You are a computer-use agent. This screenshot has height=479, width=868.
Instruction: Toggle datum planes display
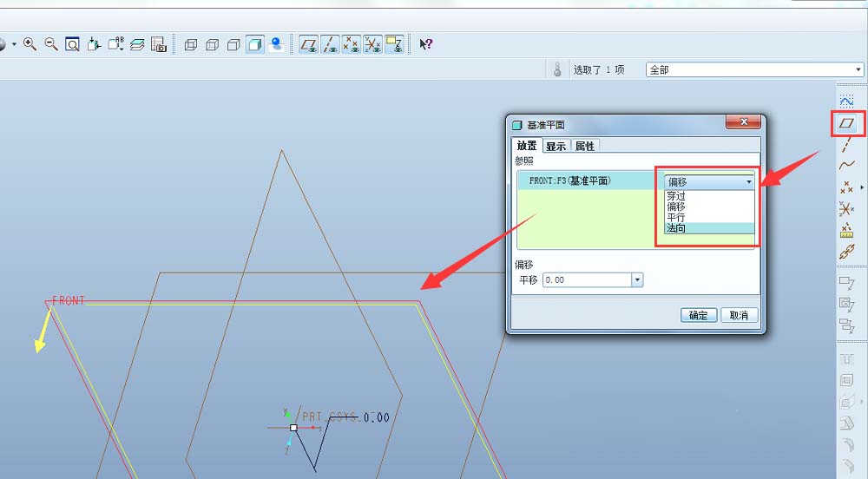click(308, 44)
